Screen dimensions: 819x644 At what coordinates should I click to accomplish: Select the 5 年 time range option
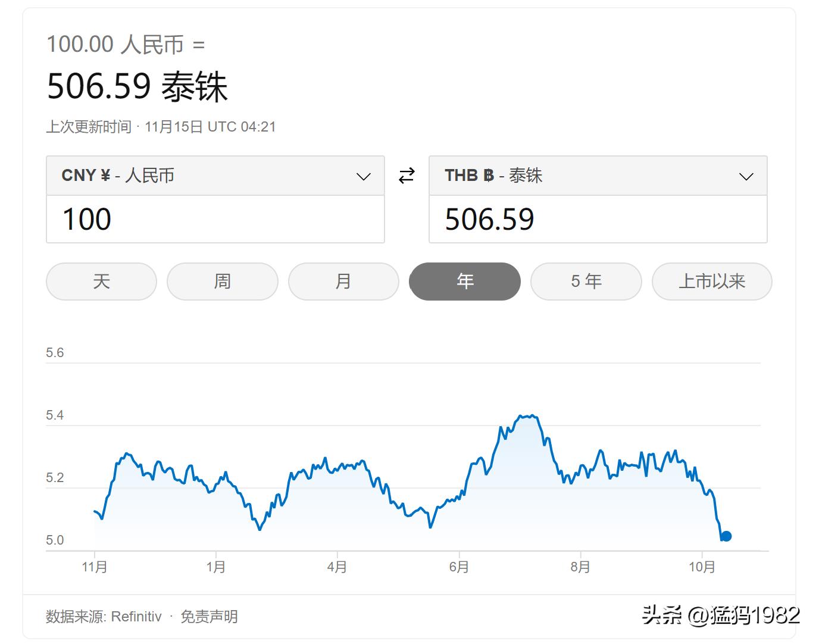[x=586, y=281]
